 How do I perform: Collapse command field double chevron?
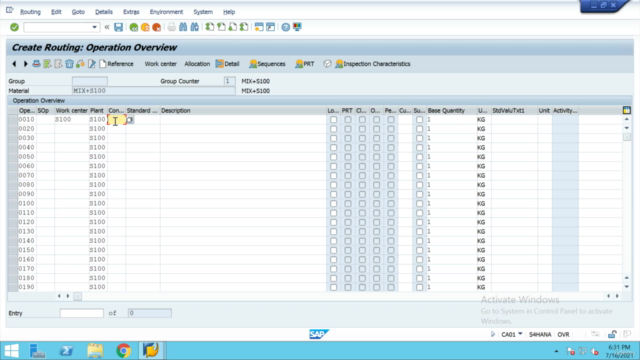point(107,27)
